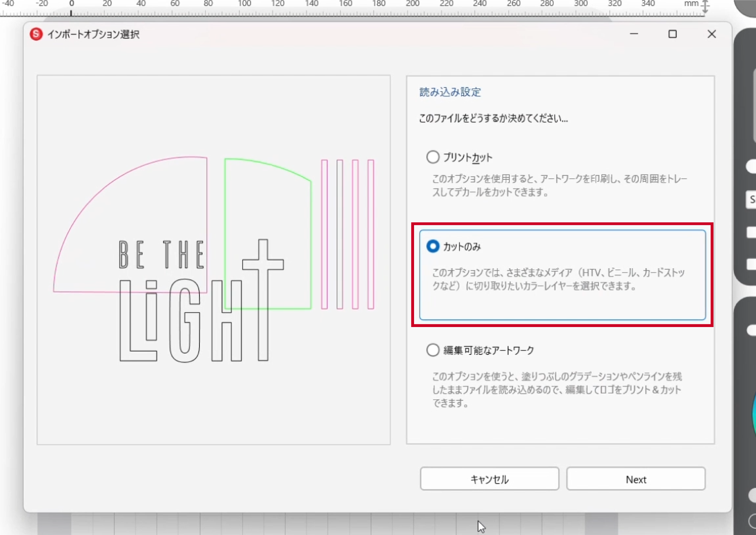Click the カットのみ description text
This screenshot has height=535, width=756.
point(559,279)
